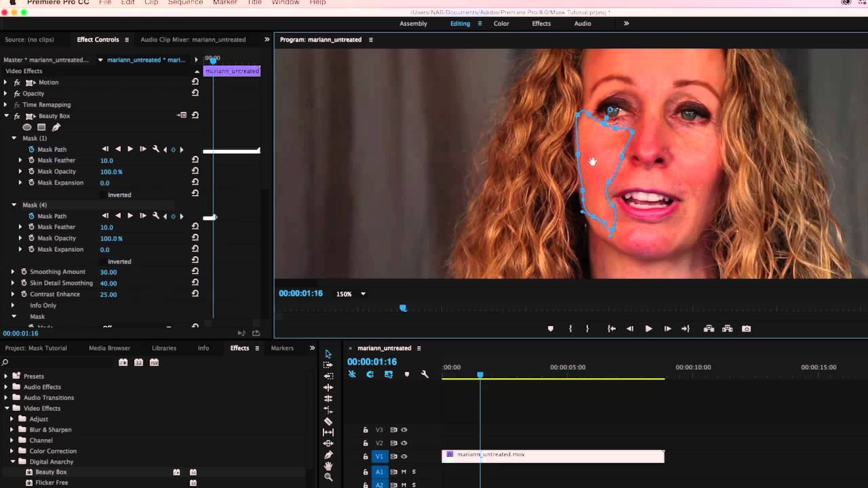Toggle the V1 track lock

pyautogui.click(x=366, y=457)
